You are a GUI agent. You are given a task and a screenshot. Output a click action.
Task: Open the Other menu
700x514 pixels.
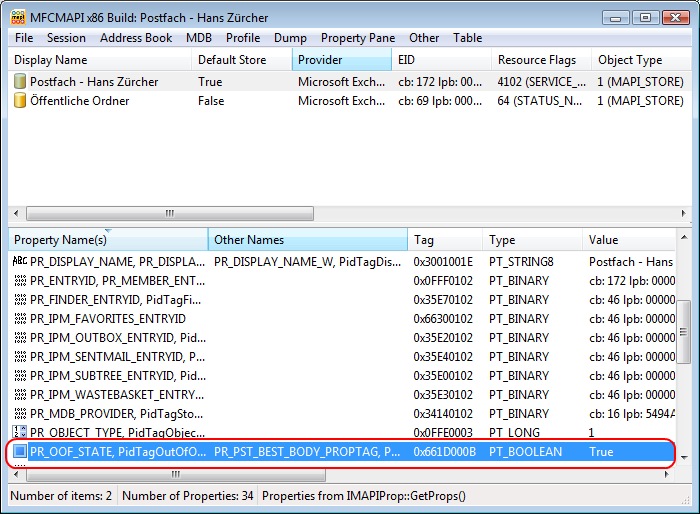[424, 38]
